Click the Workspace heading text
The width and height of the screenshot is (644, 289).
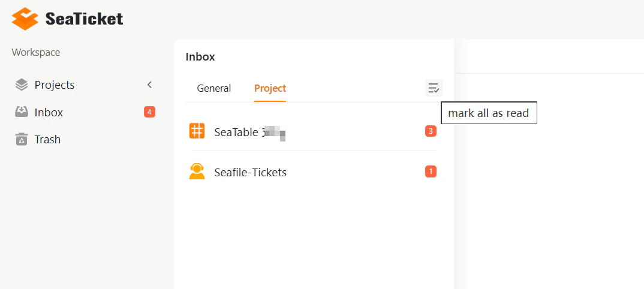point(36,53)
